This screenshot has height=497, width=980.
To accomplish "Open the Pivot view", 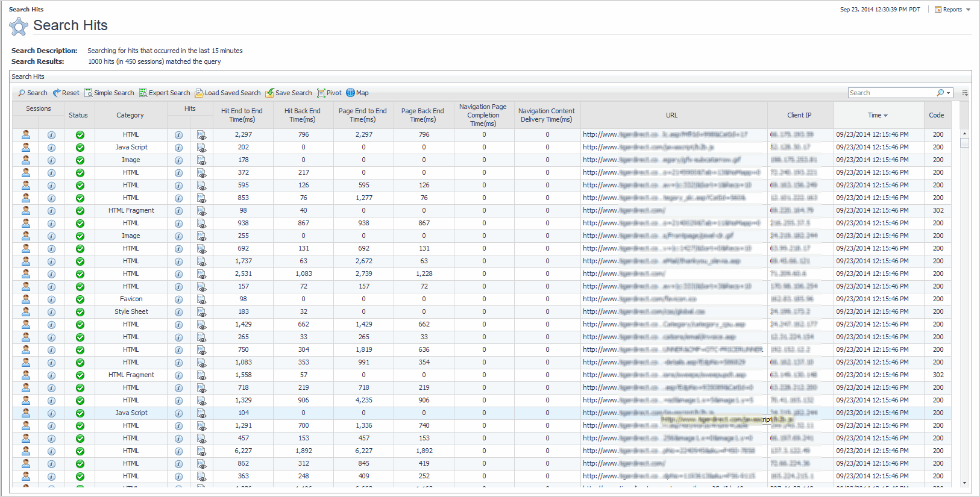I will 329,93.
